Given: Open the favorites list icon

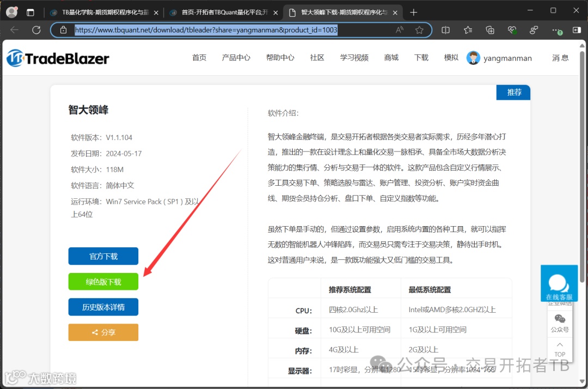Looking at the screenshot, I should 468,30.
